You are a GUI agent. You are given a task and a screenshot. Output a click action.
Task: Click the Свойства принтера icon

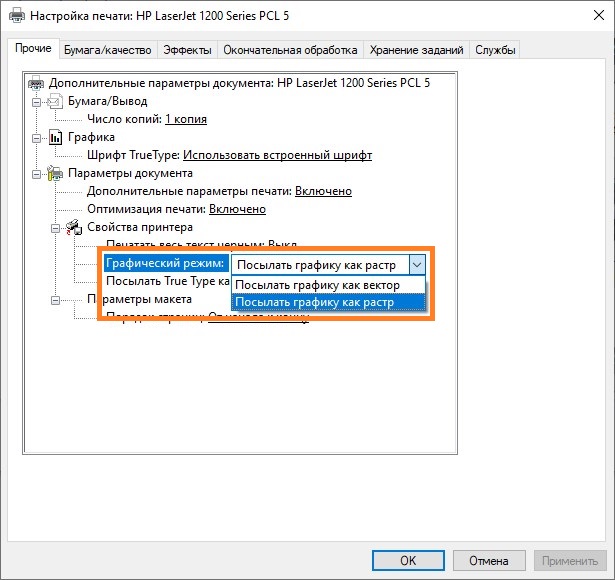(x=73, y=227)
